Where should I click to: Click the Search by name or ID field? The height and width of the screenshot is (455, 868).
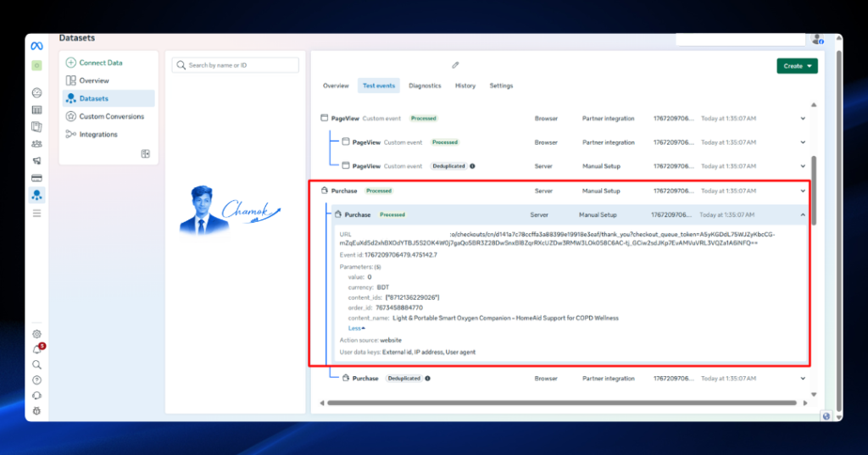236,65
